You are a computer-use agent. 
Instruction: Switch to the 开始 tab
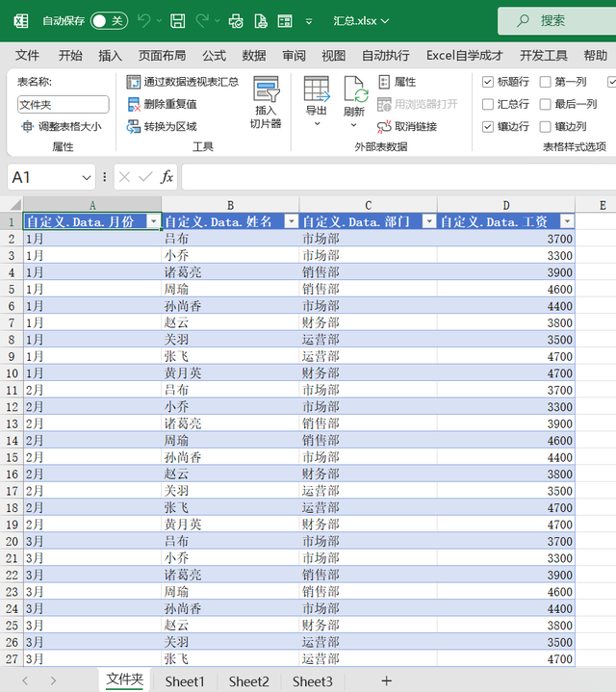point(70,56)
